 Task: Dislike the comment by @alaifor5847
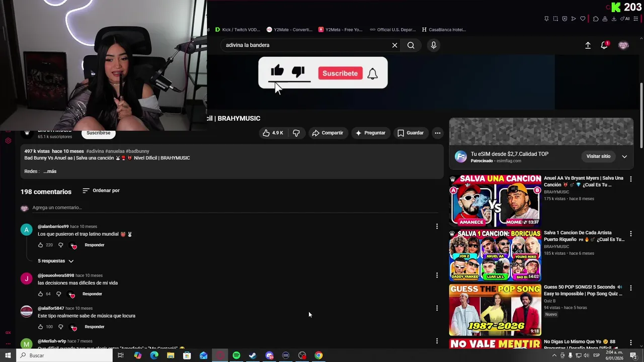[60, 327]
